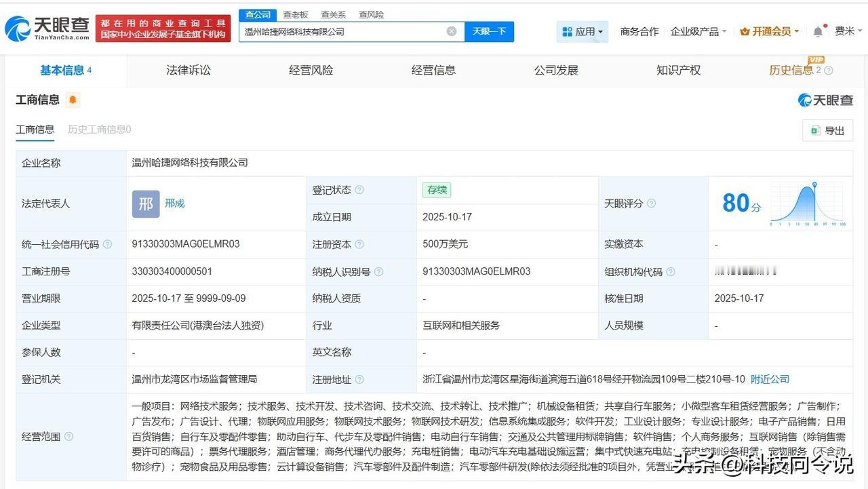Viewport: 868px width, 489px height.
Task: Click inside the company search input field
Action: pos(339,31)
